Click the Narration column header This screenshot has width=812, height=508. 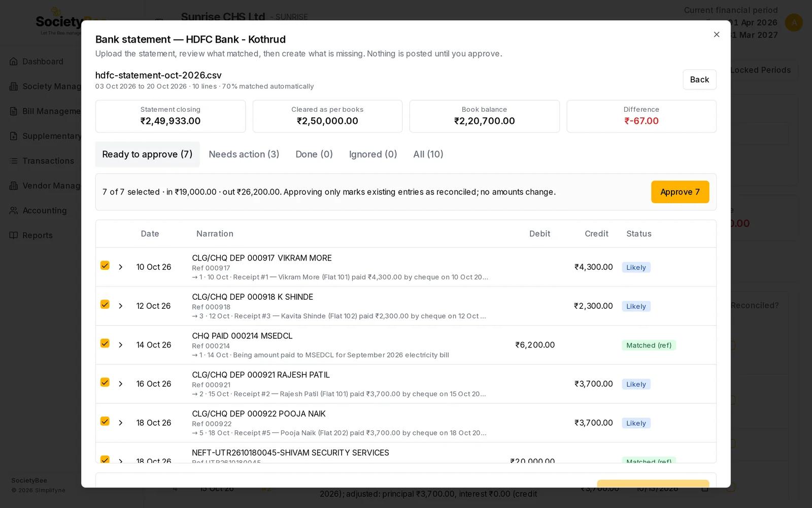(x=215, y=234)
